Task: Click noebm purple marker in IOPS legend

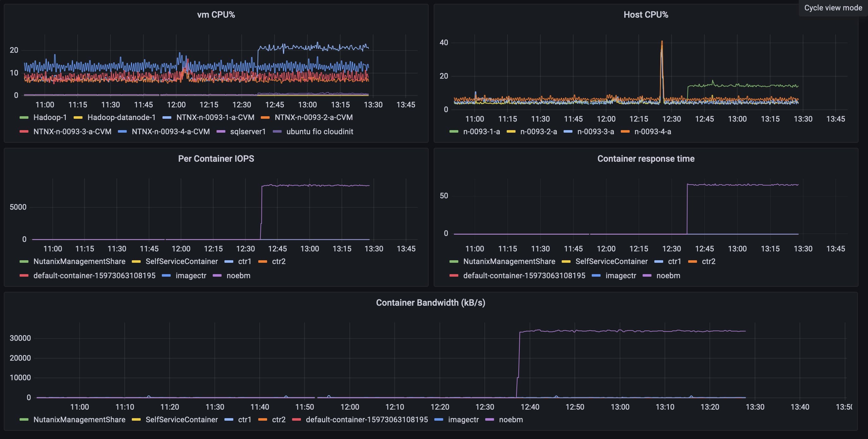Action: [217, 276]
